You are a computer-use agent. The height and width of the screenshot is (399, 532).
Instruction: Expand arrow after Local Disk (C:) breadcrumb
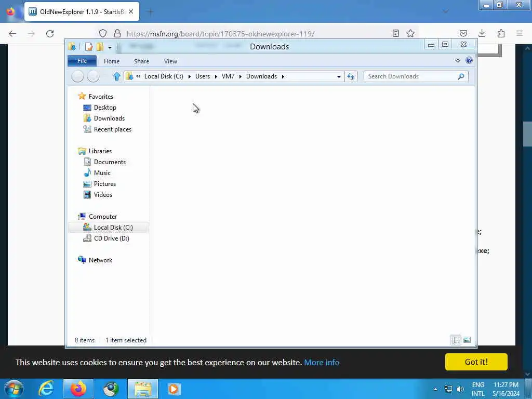tap(189, 77)
